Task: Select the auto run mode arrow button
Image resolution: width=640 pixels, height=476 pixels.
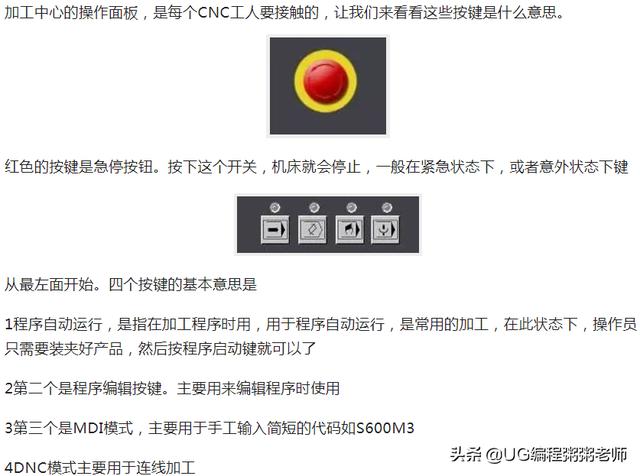Action: coord(275,229)
